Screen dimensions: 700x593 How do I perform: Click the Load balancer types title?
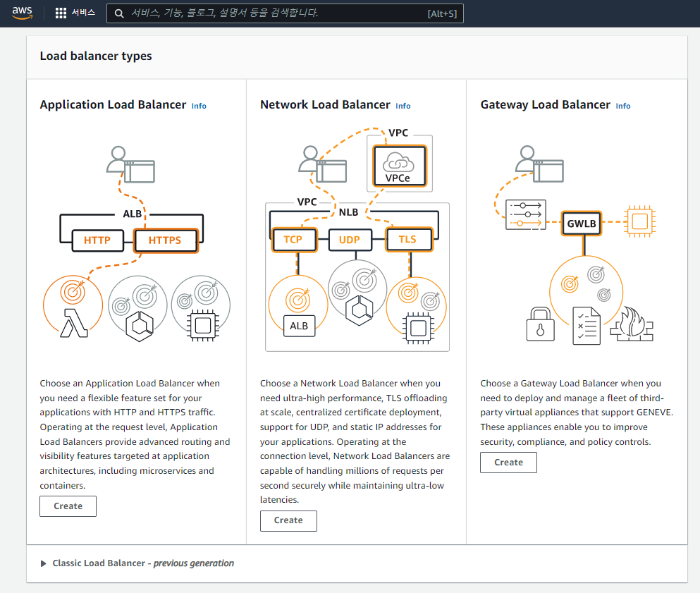(x=96, y=56)
